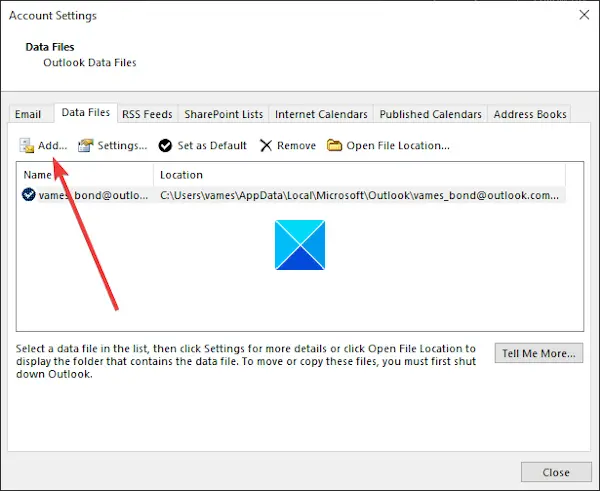Image resolution: width=600 pixels, height=491 pixels.
Task: Click the Settings... toolbar text
Action: click(122, 145)
